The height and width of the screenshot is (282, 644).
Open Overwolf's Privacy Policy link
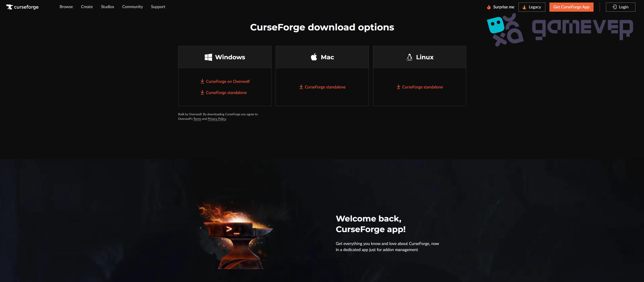click(x=217, y=119)
